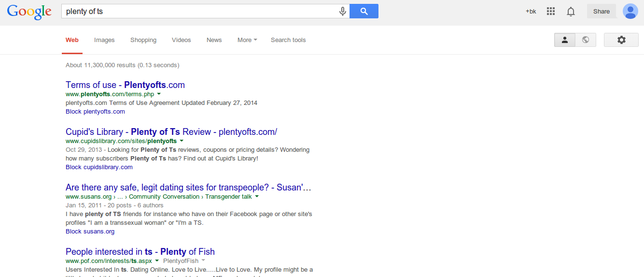The image size is (644, 277).
Task: Open Search tools options
Action: point(288,40)
